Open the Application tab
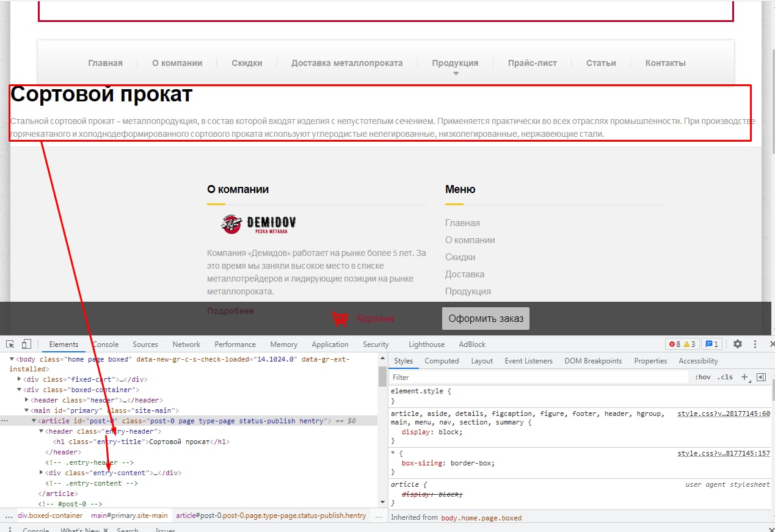Viewport: 775px width, 532px height. pos(330,344)
